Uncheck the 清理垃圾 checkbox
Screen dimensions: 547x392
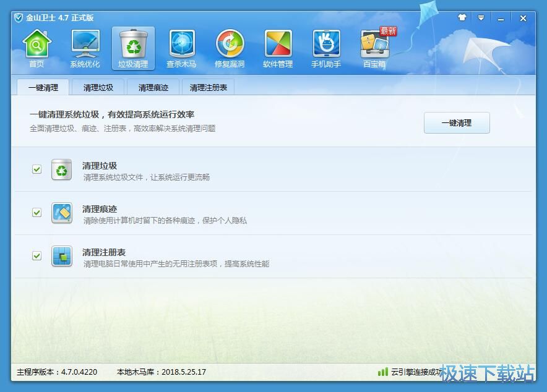(x=37, y=169)
